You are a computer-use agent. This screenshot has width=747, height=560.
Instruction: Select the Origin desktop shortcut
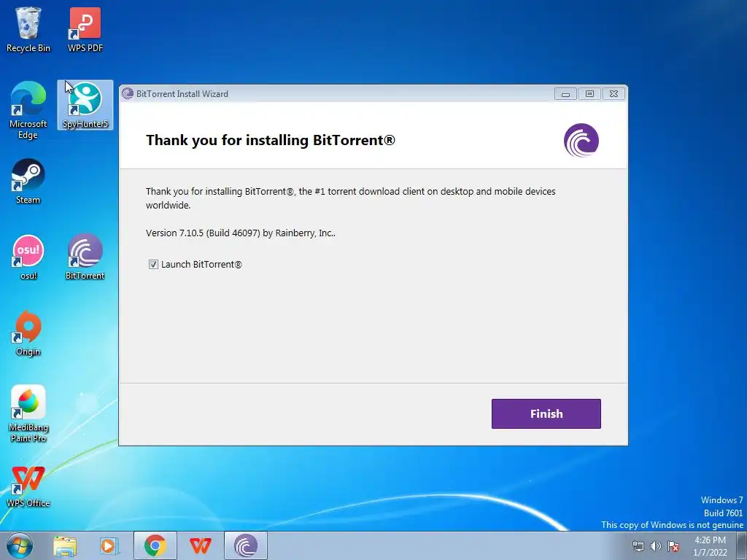point(28,332)
